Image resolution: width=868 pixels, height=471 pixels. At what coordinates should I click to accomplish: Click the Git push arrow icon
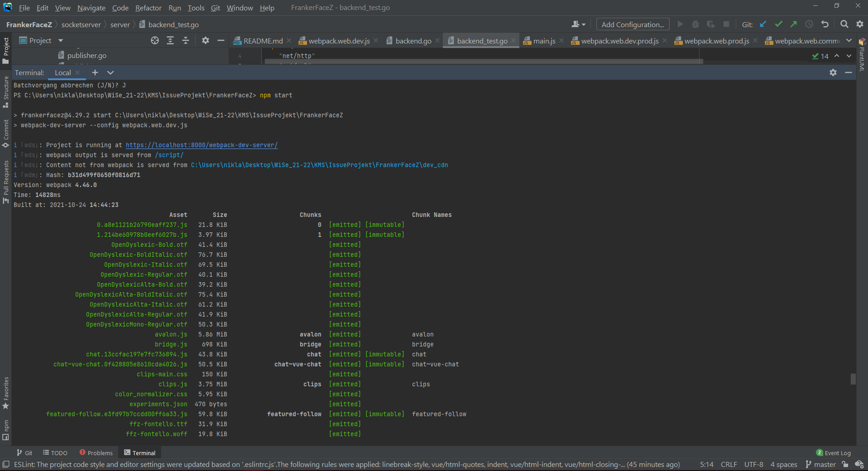(794, 24)
